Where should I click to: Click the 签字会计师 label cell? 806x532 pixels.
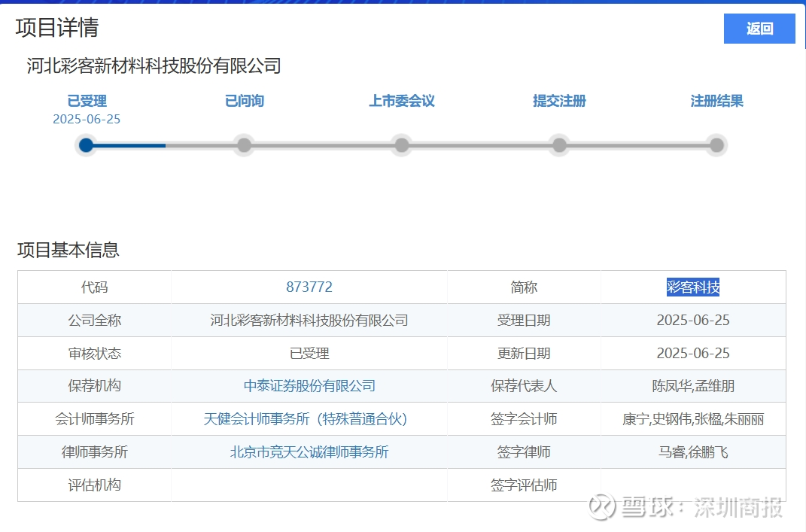pos(524,419)
